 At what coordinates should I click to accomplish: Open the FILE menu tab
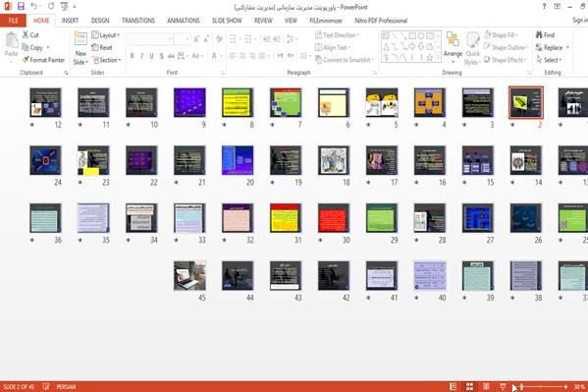pyautogui.click(x=13, y=21)
